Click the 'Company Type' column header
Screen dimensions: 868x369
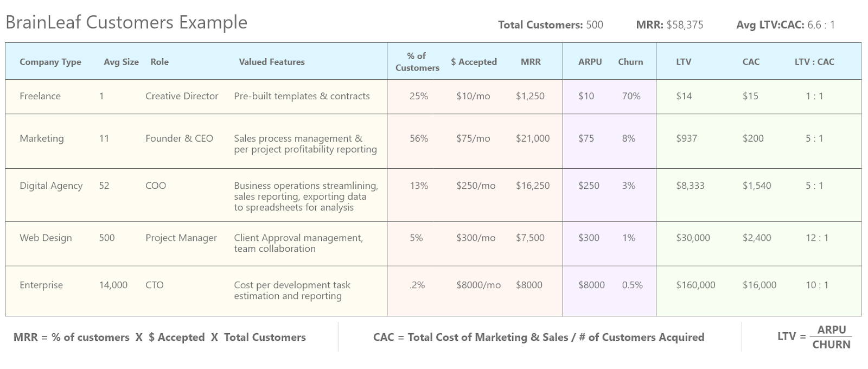(x=50, y=62)
